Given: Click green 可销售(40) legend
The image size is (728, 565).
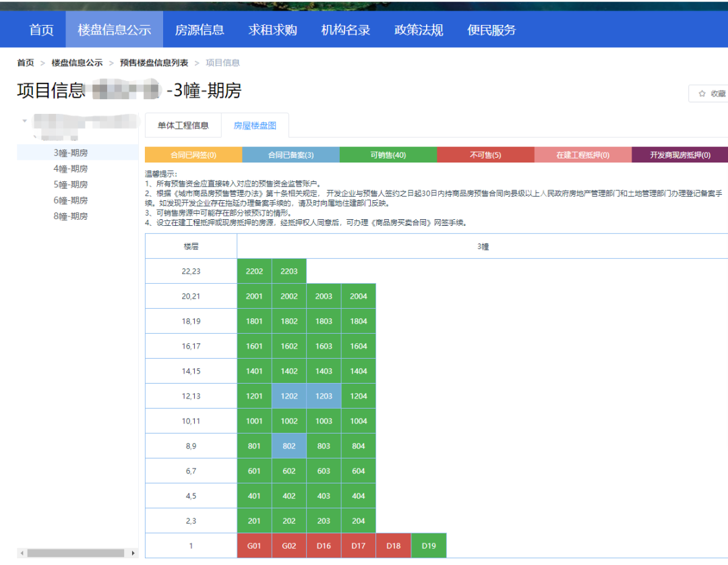Looking at the screenshot, I should coord(388,154).
